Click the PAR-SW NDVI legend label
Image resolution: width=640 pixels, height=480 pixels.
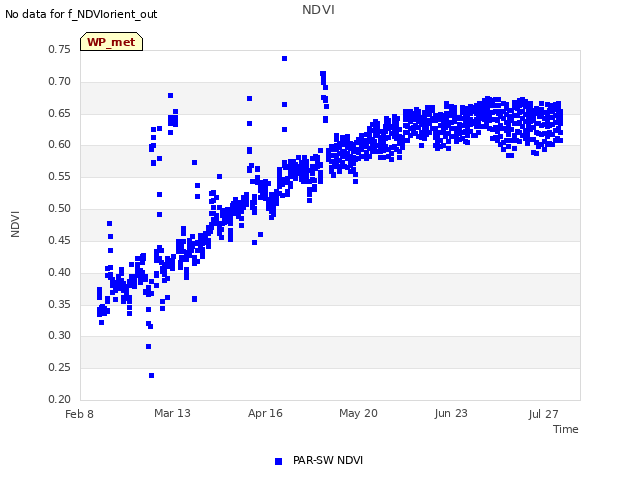[328, 460]
